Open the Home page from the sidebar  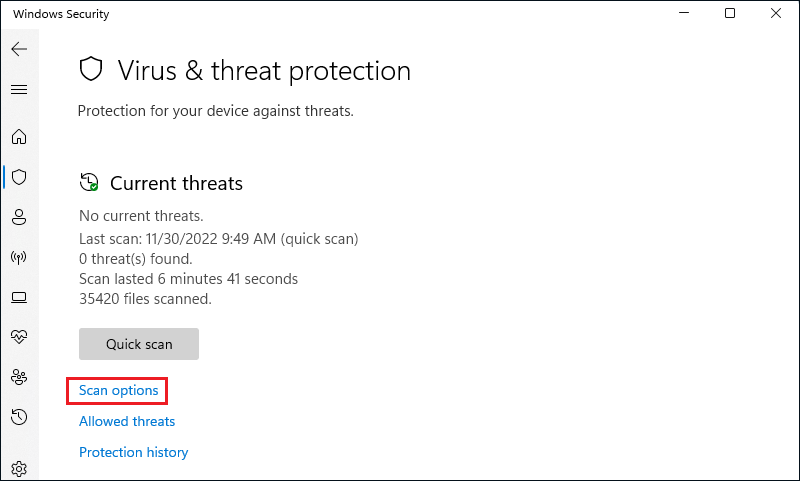[19, 137]
